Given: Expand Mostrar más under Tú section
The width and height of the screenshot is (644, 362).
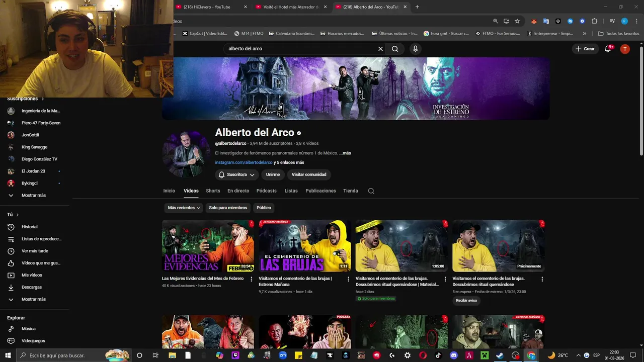Looking at the screenshot, I should [x=34, y=299].
